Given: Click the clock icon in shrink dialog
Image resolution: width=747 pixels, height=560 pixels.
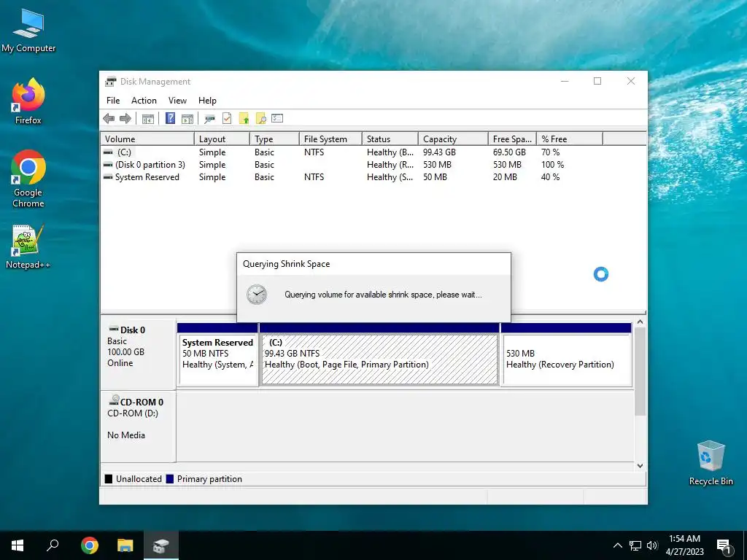Looking at the screenshot, I should click(x=257, y=295).
